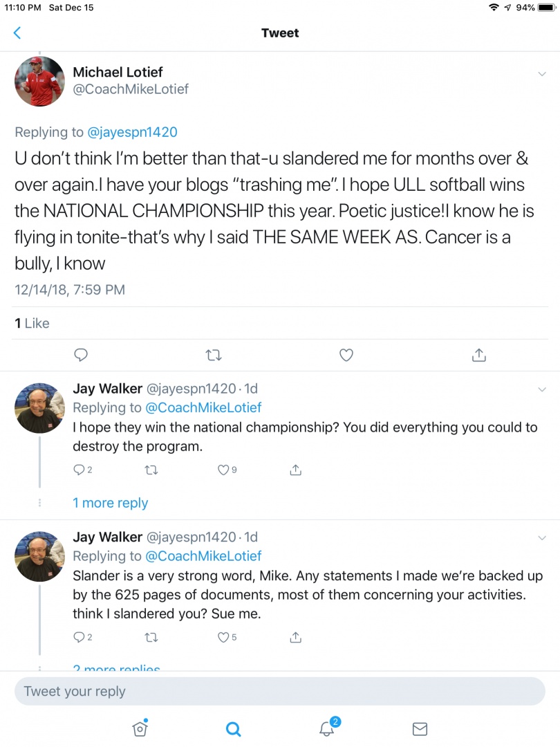Share Michael Lotief's main tweet
The image size is (560, 747).
(478, 355)
